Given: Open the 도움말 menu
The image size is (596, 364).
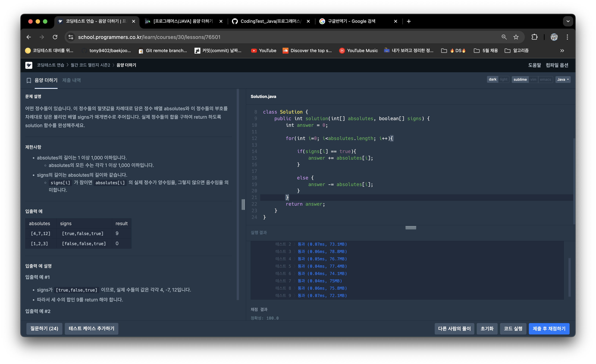Looking at the screenshot, I should click(x=534, y=65).
